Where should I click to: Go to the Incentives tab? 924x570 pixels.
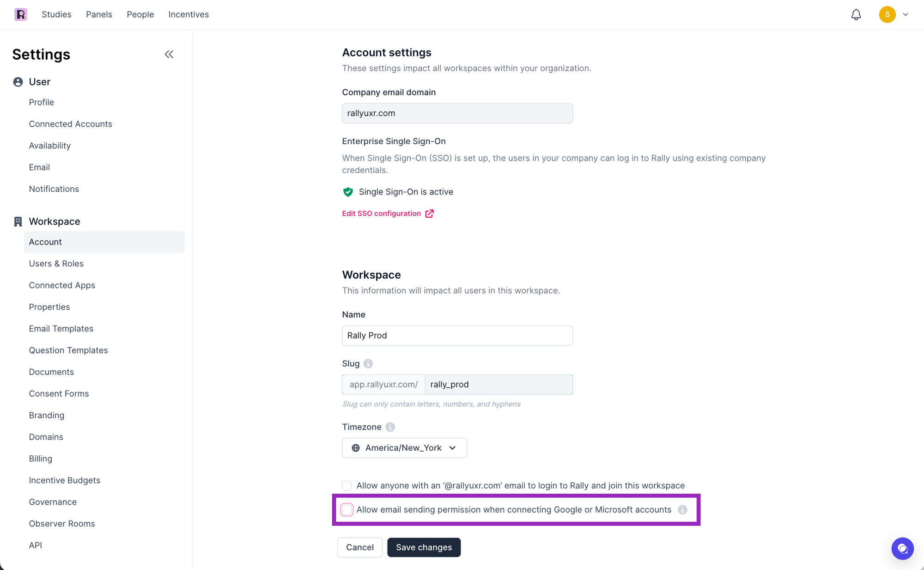[x=188, y=14]
